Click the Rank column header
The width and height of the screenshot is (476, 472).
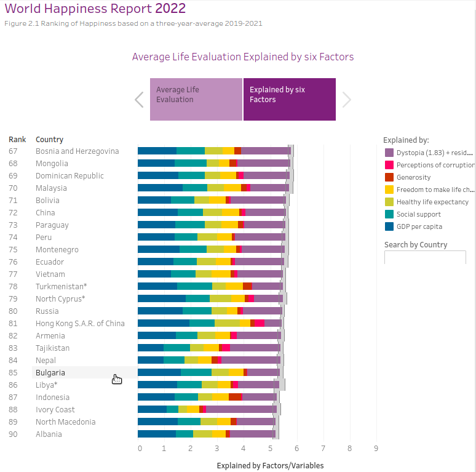(17, 140)
